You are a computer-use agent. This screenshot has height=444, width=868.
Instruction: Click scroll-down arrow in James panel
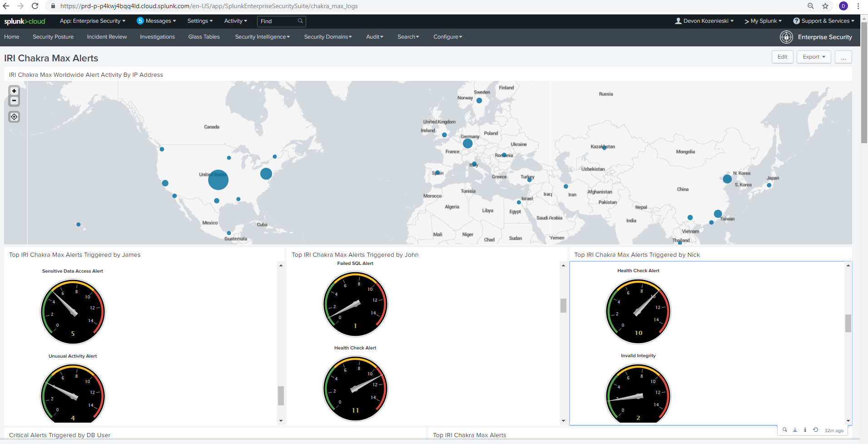pyautogui.click(x=281, y=421)
